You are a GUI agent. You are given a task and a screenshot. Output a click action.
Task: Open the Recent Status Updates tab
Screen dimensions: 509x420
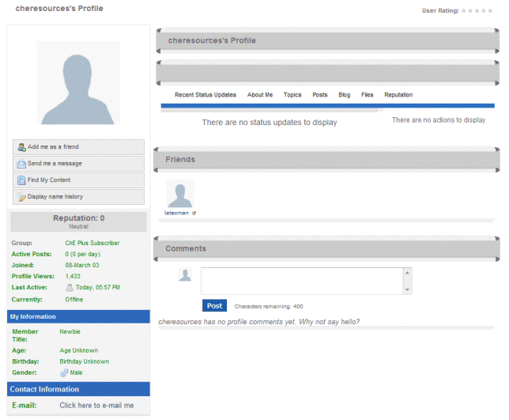tap(205, 95)
